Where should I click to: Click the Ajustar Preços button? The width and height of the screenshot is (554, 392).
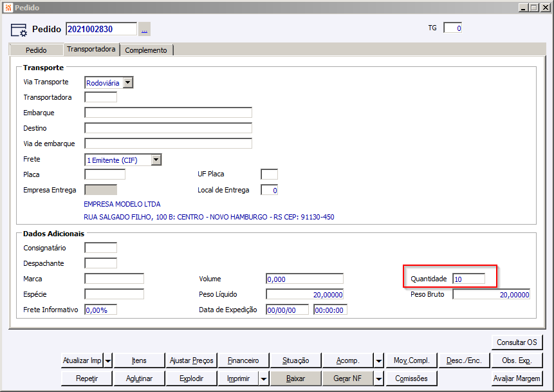pyautogui.click(x=191, y=360)
